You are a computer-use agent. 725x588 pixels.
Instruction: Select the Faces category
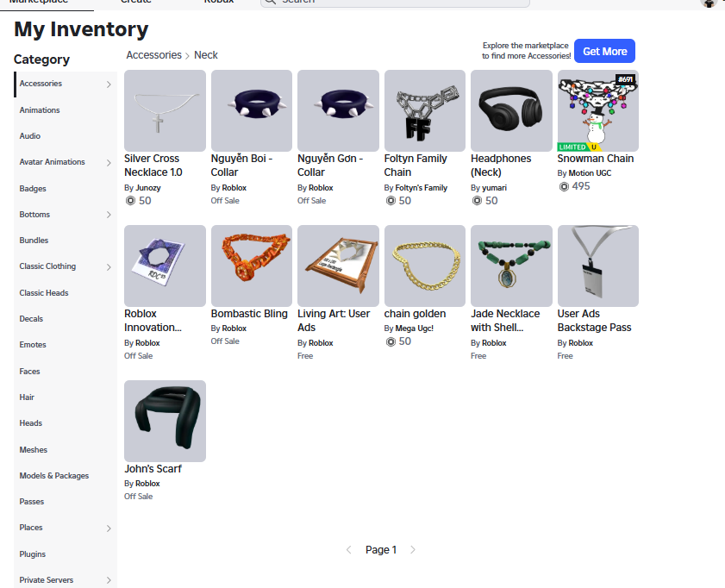(29, 372)
